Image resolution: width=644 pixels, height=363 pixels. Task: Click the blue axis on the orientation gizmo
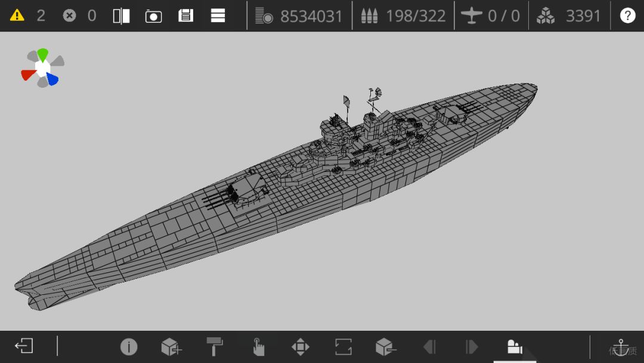click(52, 79)
